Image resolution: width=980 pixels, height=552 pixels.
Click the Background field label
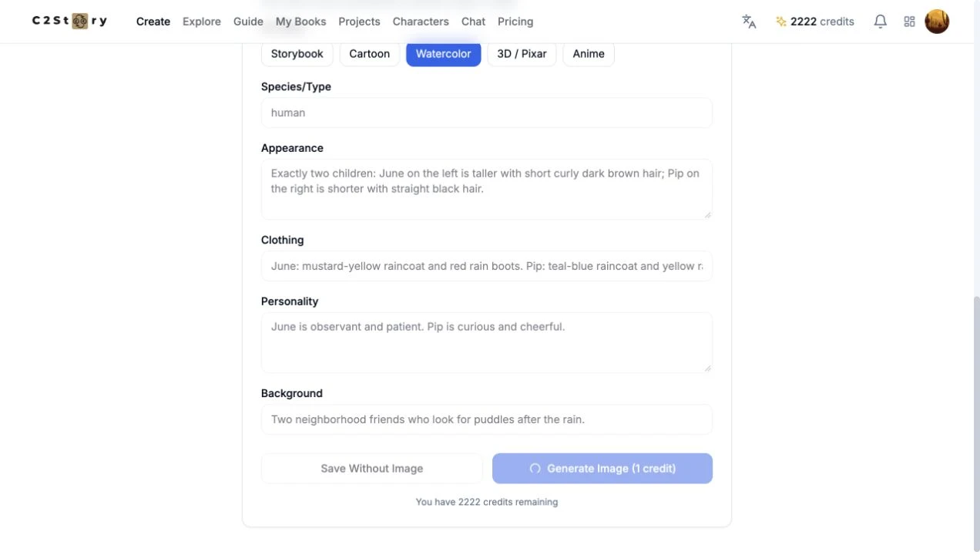click(292, 393)
